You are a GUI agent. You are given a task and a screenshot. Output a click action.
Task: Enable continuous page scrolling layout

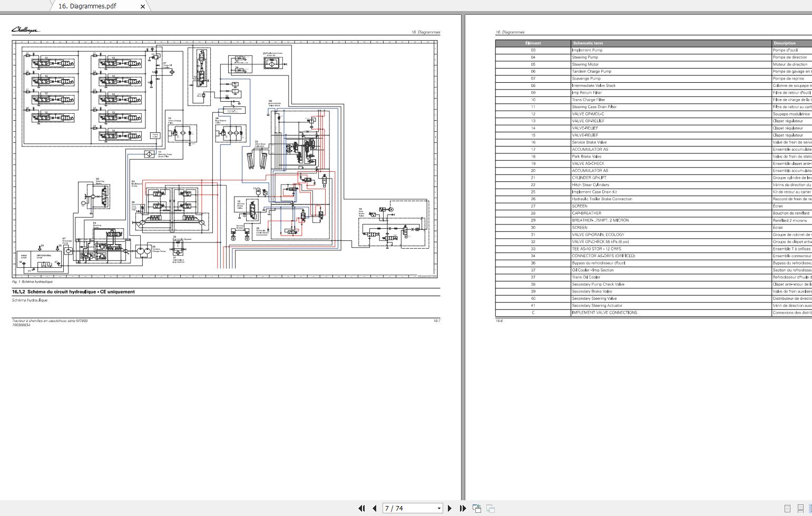click(800, 509)
